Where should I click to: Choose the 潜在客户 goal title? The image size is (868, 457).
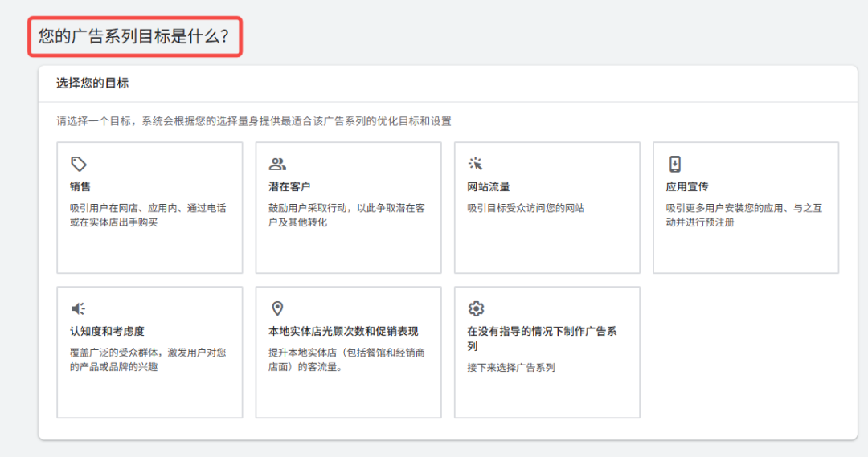coord(289,187)
